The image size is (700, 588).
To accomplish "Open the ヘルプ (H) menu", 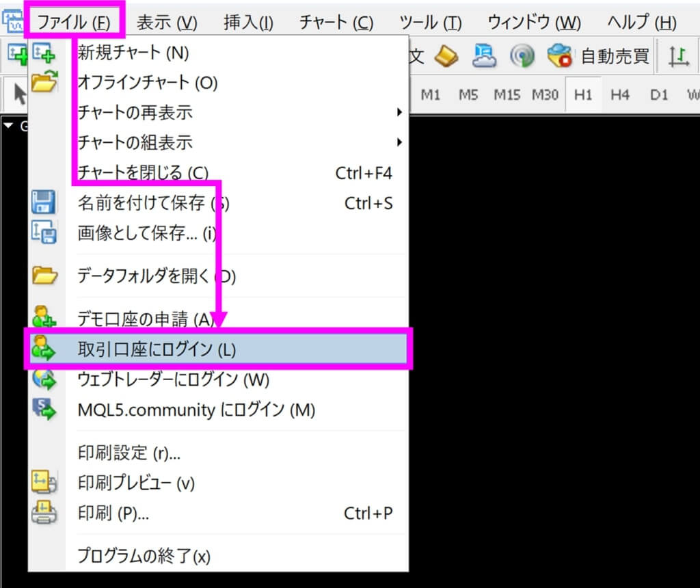I will [642, 23].
